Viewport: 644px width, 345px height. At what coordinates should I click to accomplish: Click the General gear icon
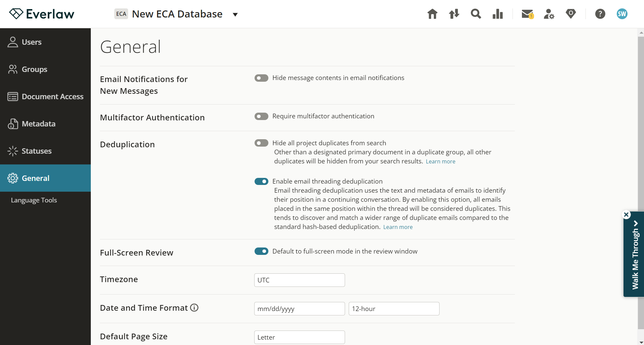coord(13,178)
